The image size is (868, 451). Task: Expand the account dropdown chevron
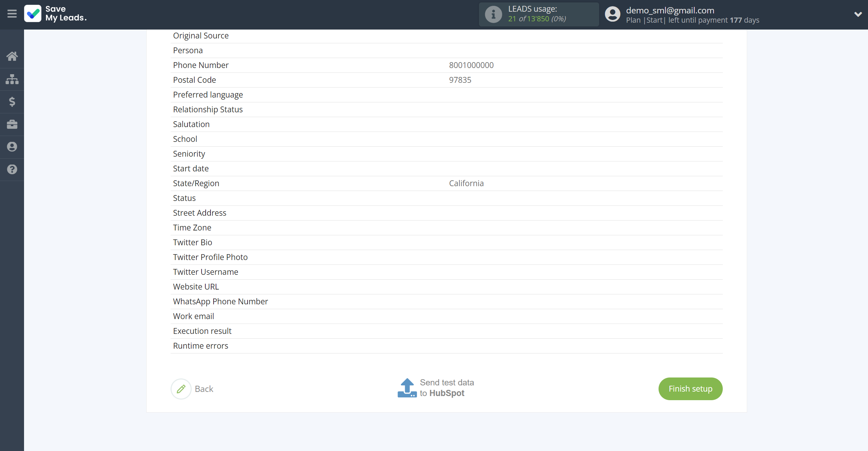pyautogui.click(x=858, y=14)
